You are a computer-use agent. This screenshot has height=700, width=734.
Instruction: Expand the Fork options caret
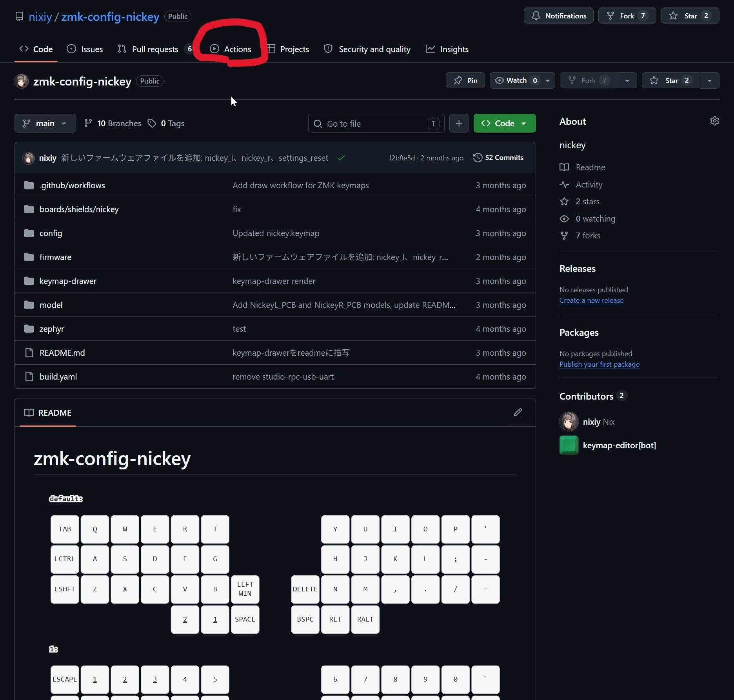tap(627, 80)
